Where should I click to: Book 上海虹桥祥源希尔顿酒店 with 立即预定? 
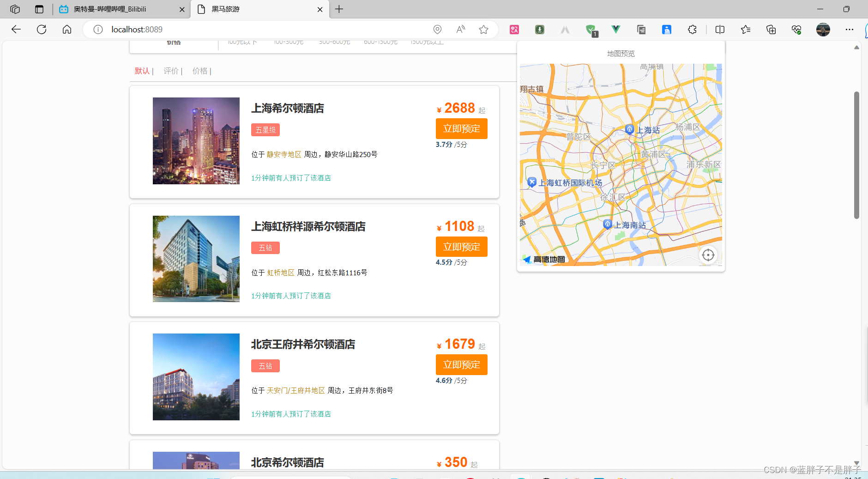coord(461,247)
